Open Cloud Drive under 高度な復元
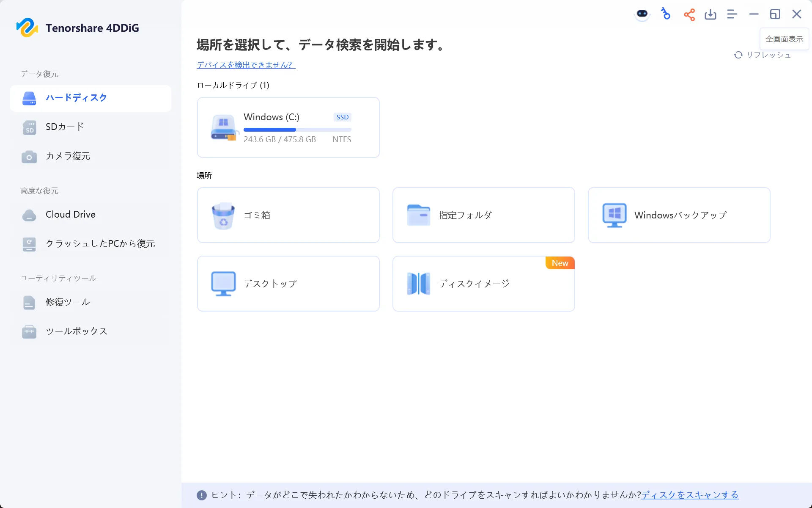 tap(70, 214)
